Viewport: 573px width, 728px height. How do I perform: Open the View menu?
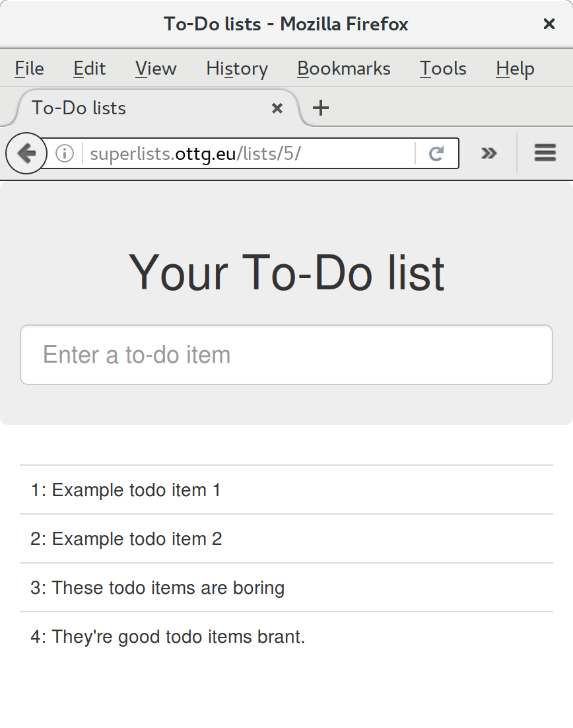coord(155,68)
